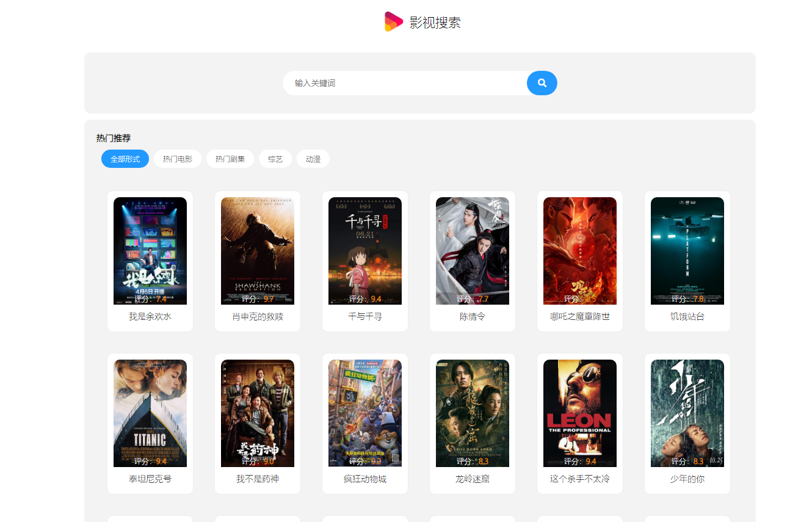
Task: Open the 我是余欢水 poster
Action: click(x=150, y=251)
